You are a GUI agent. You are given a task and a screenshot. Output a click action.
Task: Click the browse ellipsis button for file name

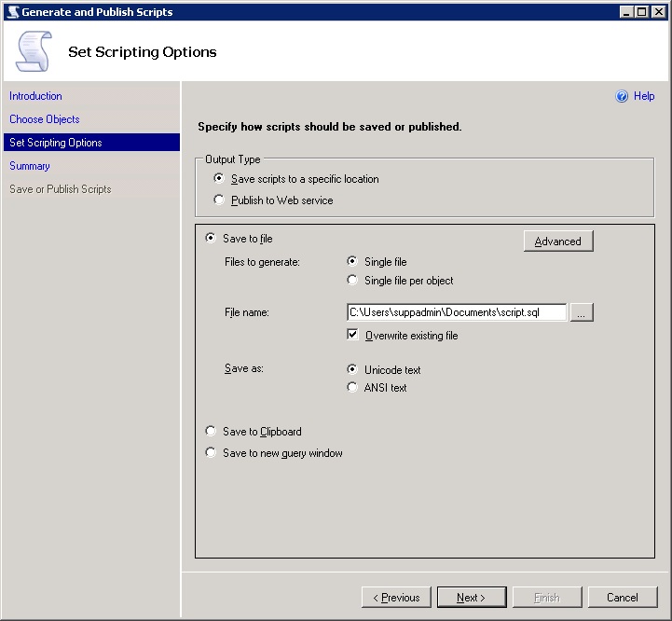tap(581, 313)
